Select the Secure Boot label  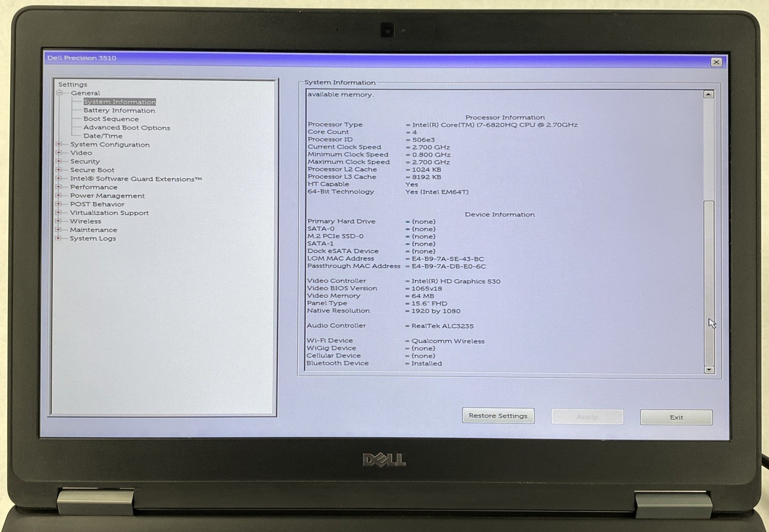[92, 170]
